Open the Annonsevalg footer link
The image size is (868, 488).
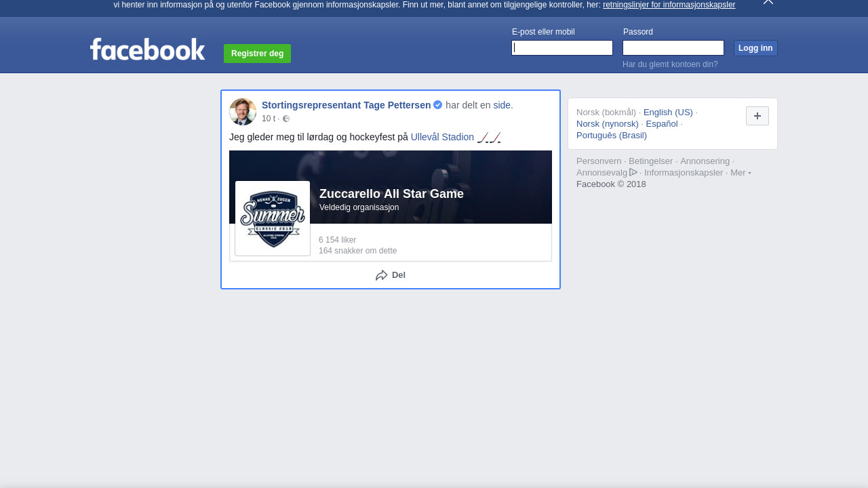602,173
